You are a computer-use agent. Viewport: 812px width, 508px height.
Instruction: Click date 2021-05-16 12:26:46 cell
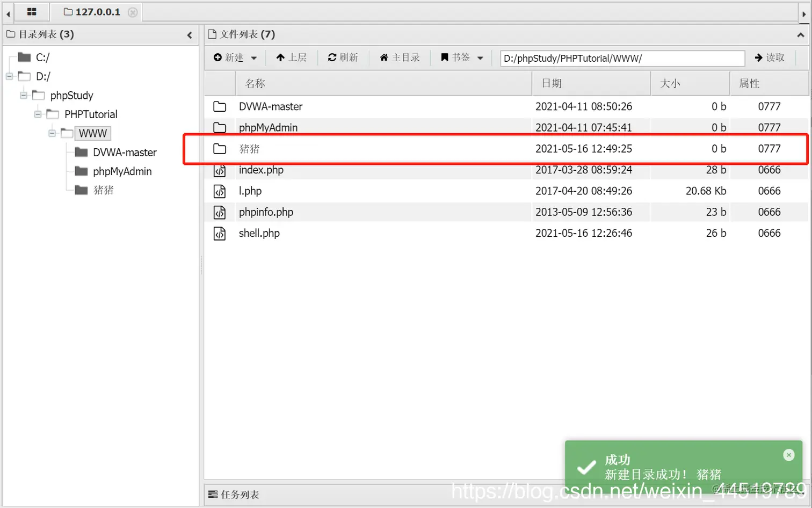pyautogui.click(x=584, y=233)
